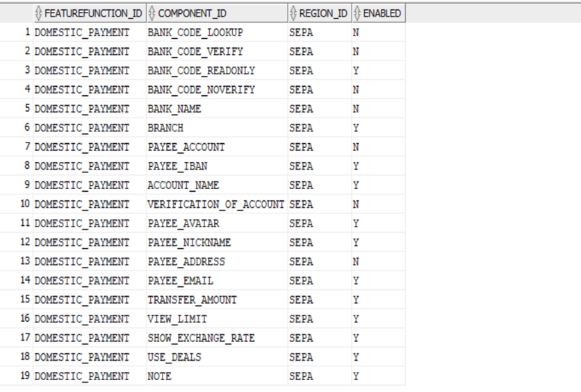
Task: Select ENABLED value Y for NOTE row
Action: [379, 376]
